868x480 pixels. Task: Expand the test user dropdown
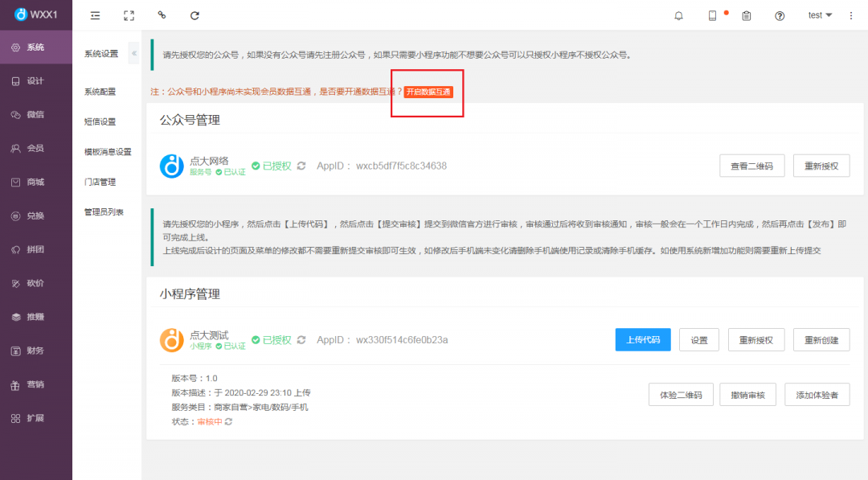[820, 15]
